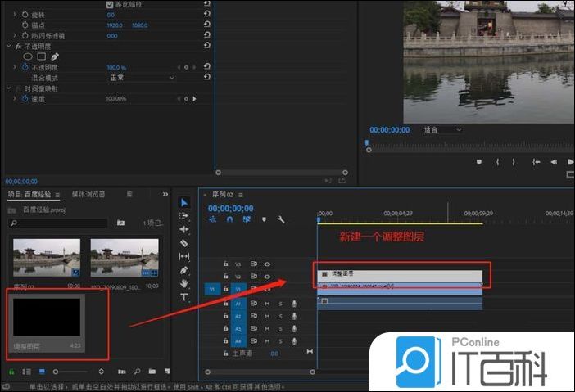The image size is (575, 392).
Task: Toggle the 等比缩放 checkbox
Action: [x=111, y=4]
